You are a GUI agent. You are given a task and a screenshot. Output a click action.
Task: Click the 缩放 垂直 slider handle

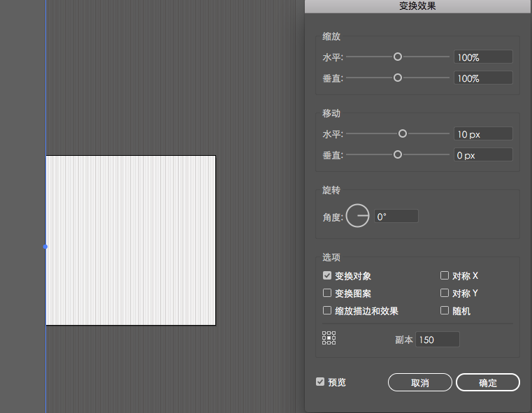pyautogui.click(x=398, y=78)
